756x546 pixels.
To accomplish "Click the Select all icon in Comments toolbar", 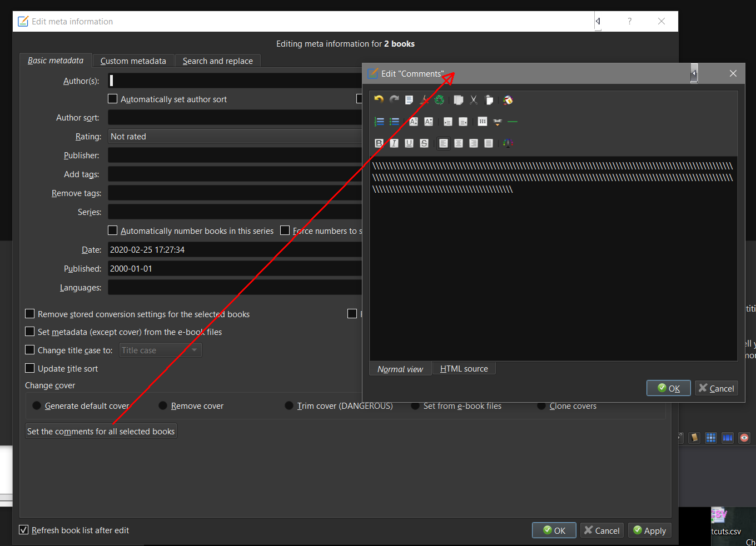I will point(409,100).
